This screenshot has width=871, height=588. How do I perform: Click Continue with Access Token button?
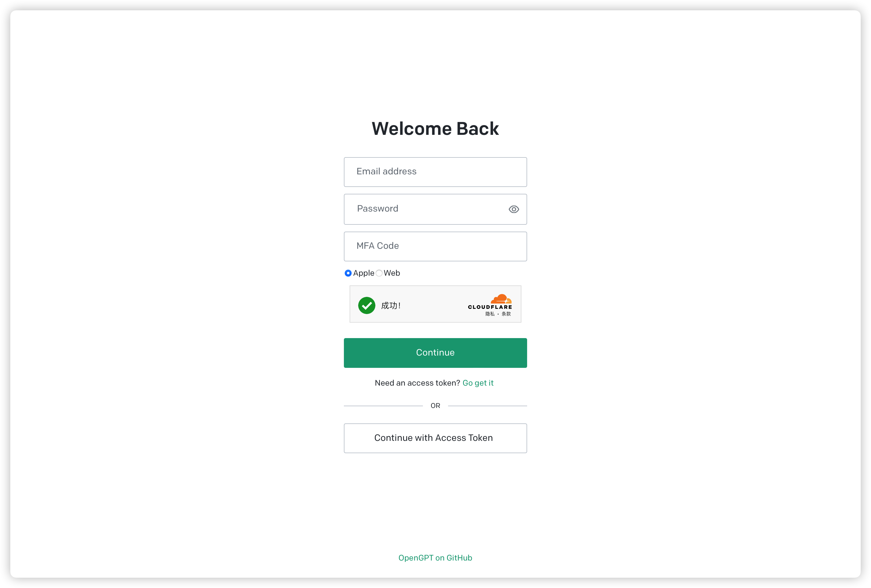[x=435, y=438]
